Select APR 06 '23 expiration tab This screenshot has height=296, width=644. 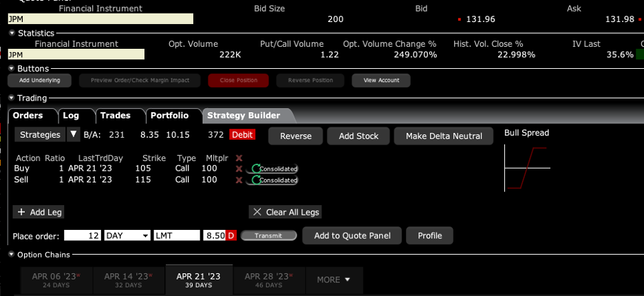click(56, 280)
